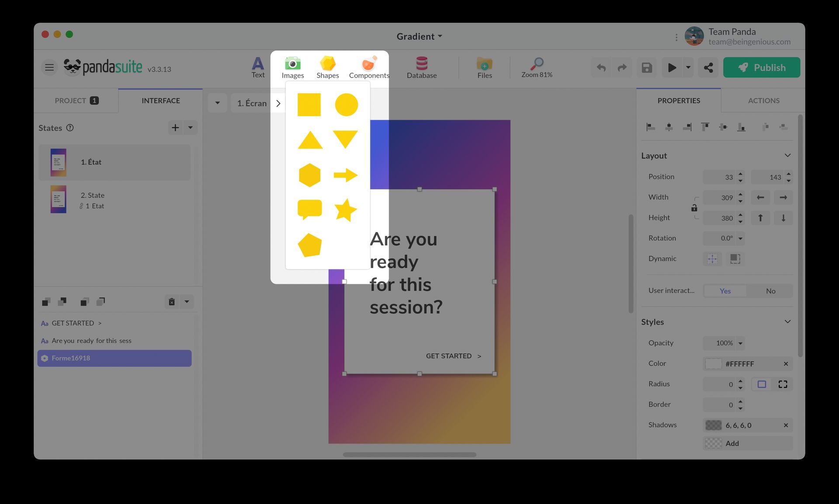
Task: Click the share project icon
Action: point(708,68)
